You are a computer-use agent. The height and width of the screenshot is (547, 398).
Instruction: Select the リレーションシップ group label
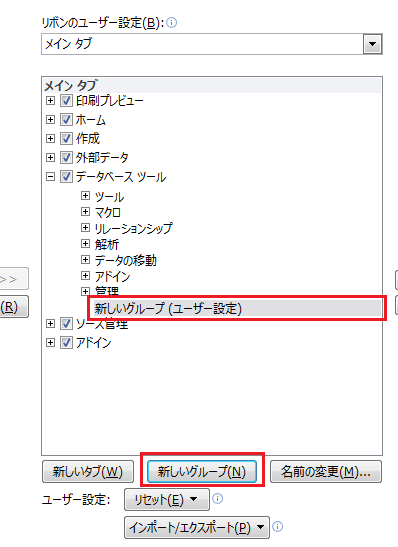[x=134, y=228]
